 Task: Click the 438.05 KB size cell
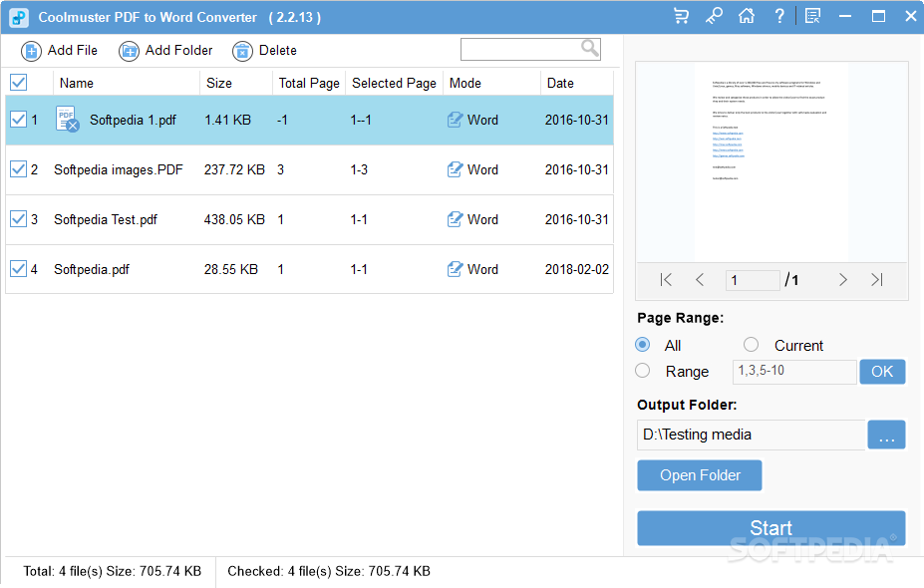[234, 220]
